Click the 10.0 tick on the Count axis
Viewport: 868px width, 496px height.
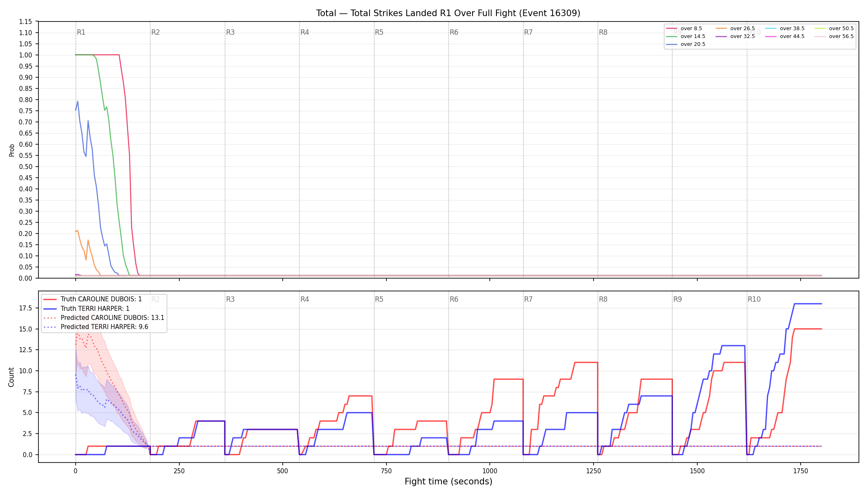click(26, 371)
